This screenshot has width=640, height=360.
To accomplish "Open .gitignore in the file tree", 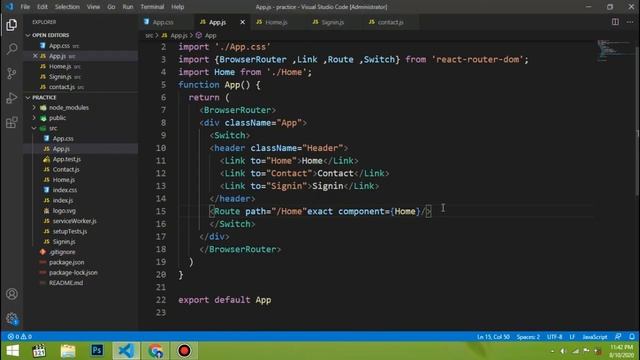I will pyautogui.click(x=62, y=252).
